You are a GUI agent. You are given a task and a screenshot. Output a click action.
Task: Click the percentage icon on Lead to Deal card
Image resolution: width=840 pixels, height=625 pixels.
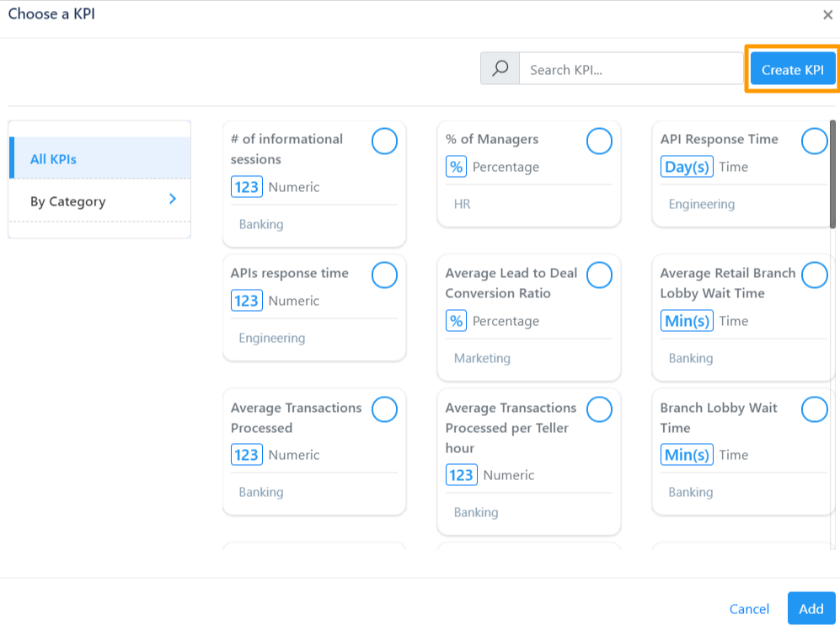pyautogui.click(x=456, y=321)
